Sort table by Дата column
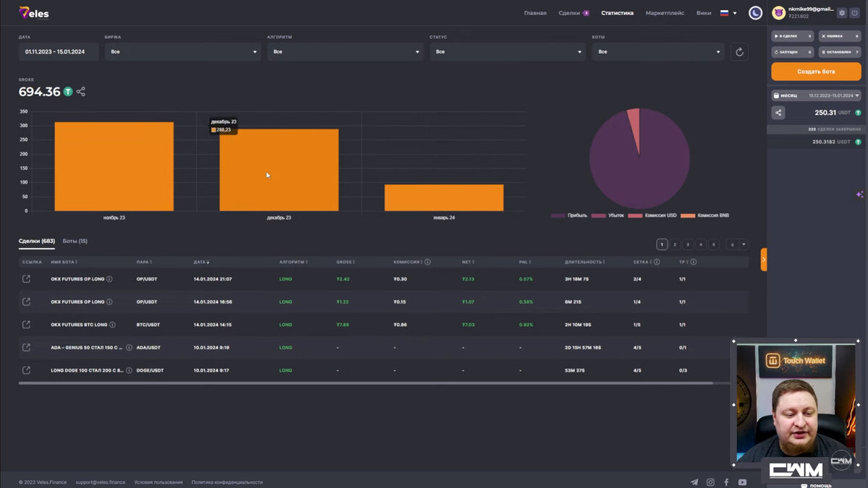 [x=202, y=262]
